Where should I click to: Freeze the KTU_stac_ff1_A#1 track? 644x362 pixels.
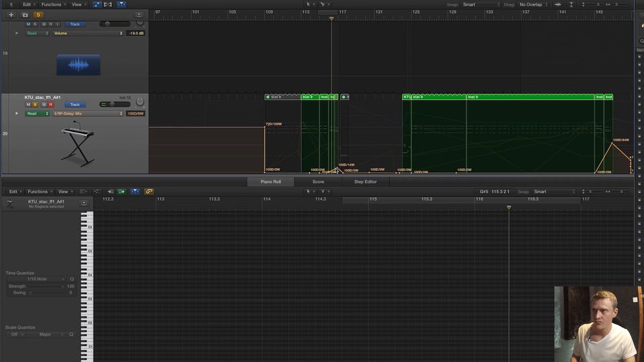pyautogui.click(x=44, y=105)
